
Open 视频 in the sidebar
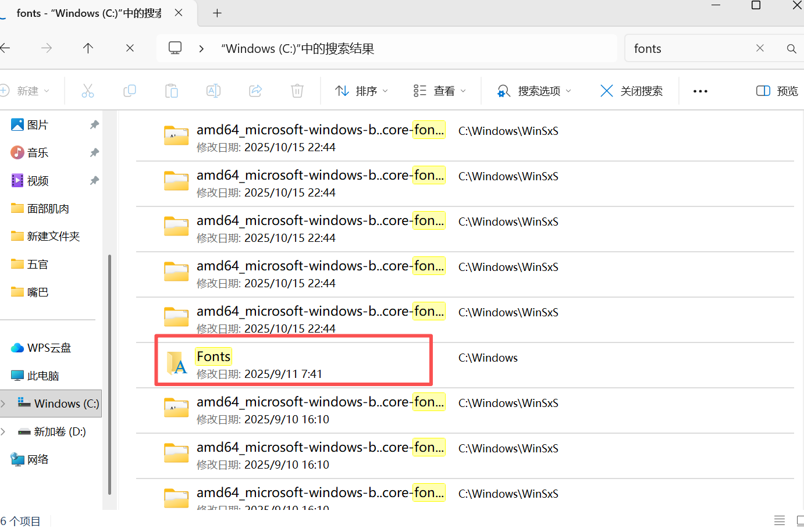(38, 181)
